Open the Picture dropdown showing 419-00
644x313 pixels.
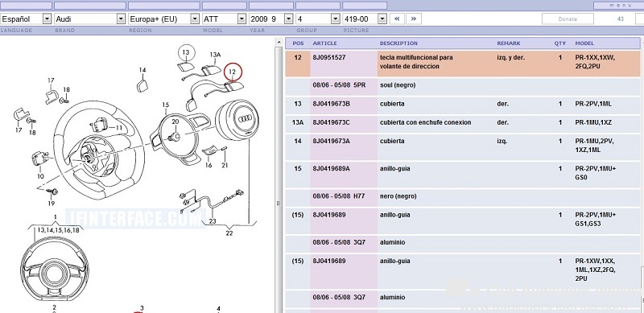[365, 19]
